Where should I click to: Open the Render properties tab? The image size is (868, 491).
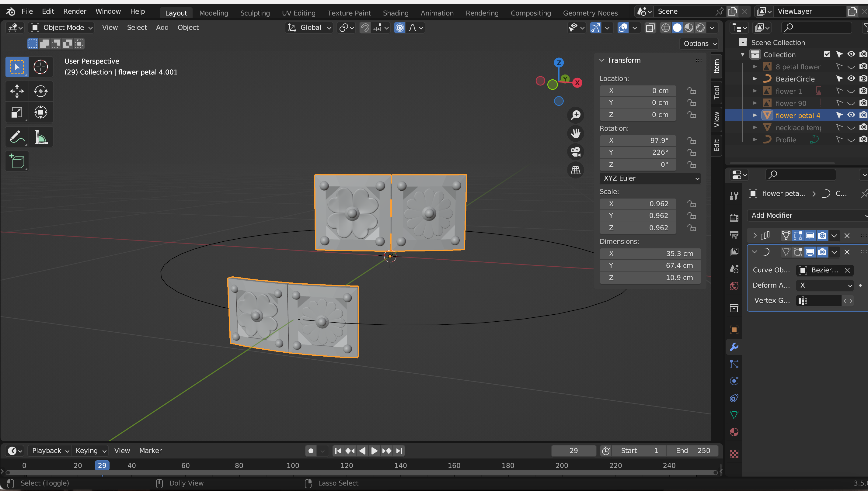pos(734,217)
